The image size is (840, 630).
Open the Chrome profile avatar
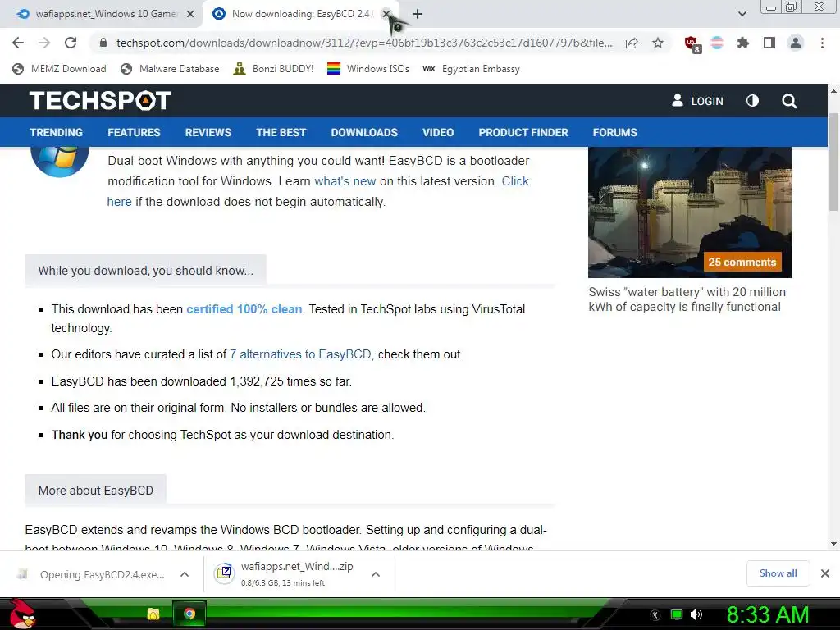click(796, 43)
